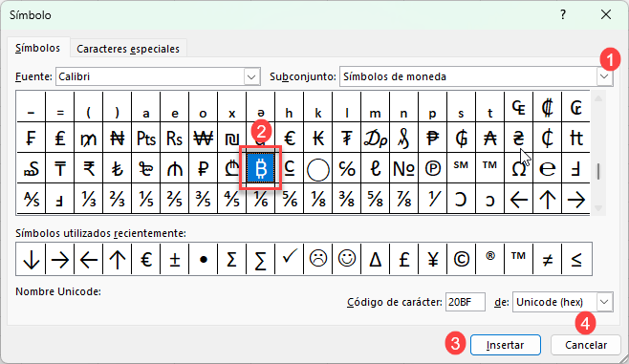The height and width of the screenshot is (364, 629).
Task: Close the Símbolo dialog
Action: coord(606,15)
